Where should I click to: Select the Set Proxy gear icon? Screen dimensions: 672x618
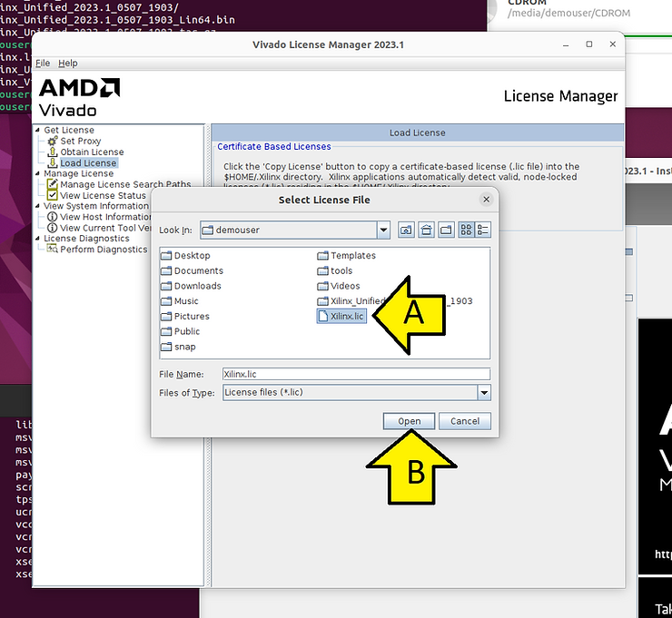pos(53,142)
